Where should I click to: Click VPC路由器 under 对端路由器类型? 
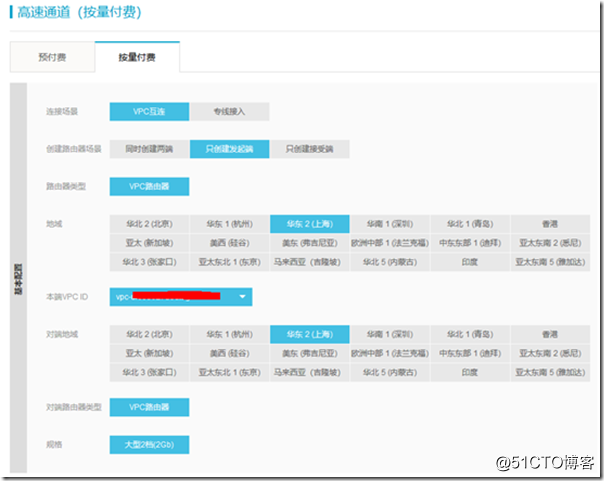click(149, 407)
